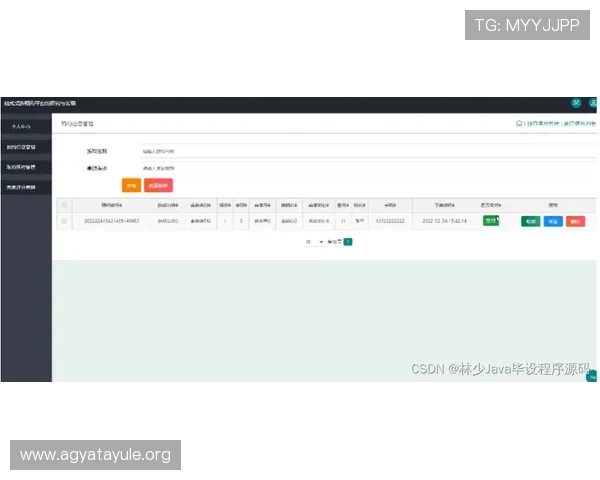
Task: Open the fourth sidebar menu item
Action: 25,187
